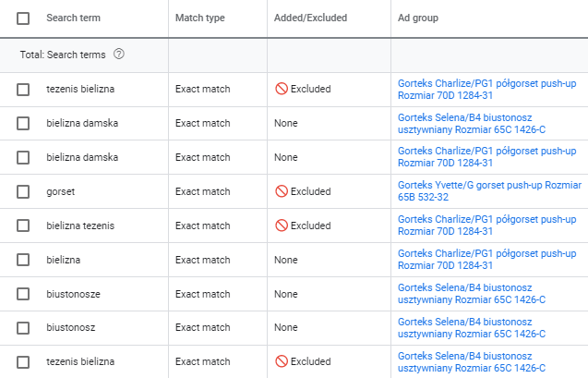
Task: Open the Gorteks Selena/B4 link in the biustonosze row
Action: point(472,294)
